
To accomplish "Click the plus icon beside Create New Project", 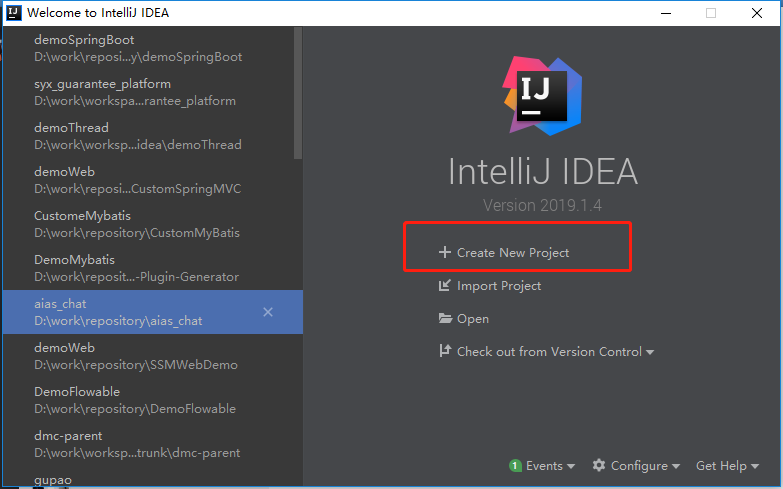I will tap(445, 253).
